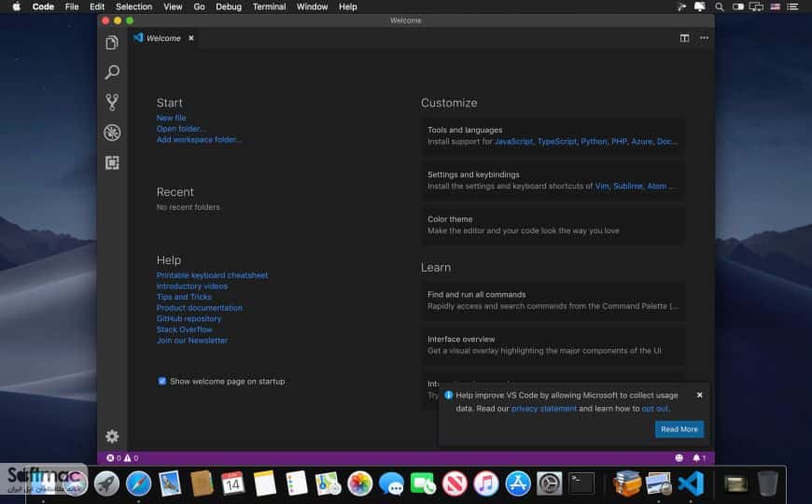The image size is (812, 504).
Task: Click the Open folder link
Action: (x=181, y=129)
